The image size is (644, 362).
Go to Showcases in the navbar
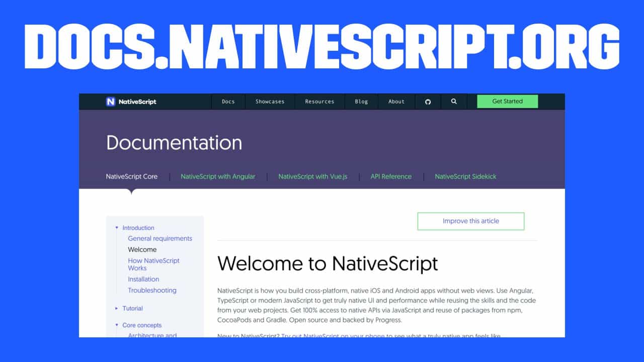tap(270, 102)
